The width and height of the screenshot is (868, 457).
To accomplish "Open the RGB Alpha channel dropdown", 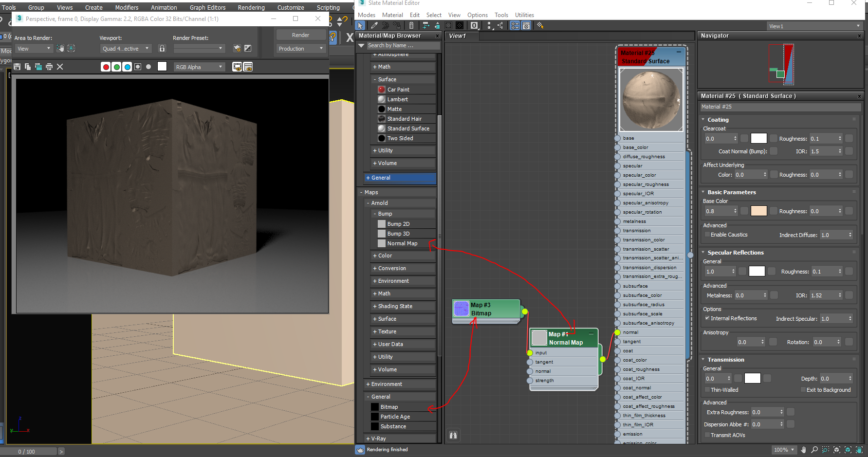I will pos(199,67).
